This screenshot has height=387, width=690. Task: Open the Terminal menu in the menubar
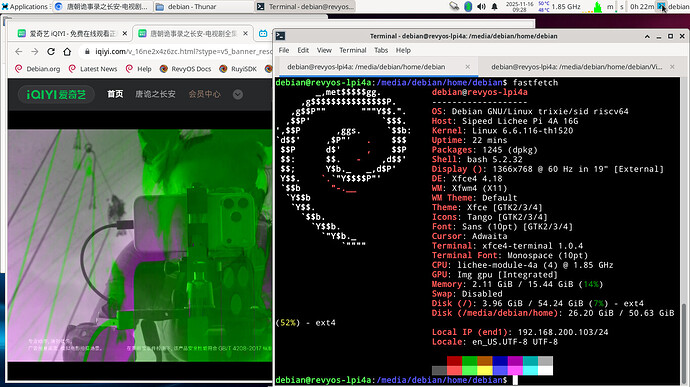point(352,50)
